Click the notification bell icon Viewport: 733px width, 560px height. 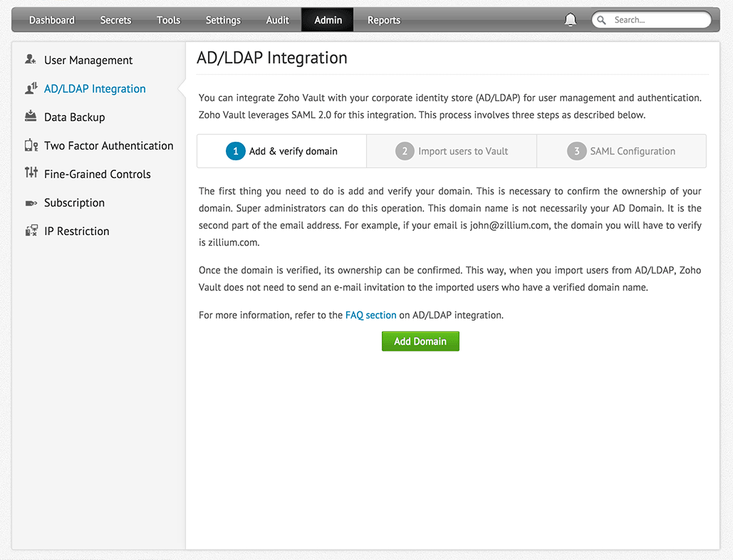[571, 20]
